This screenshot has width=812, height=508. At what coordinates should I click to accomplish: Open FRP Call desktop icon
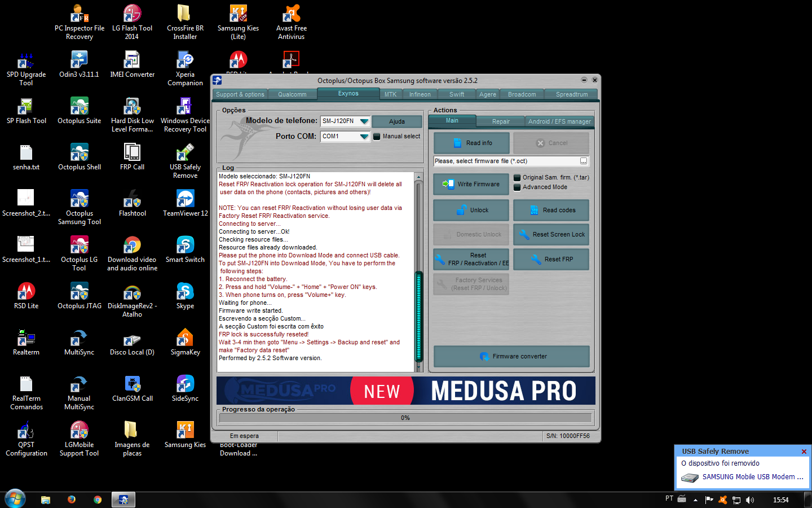tap(132, 157)
